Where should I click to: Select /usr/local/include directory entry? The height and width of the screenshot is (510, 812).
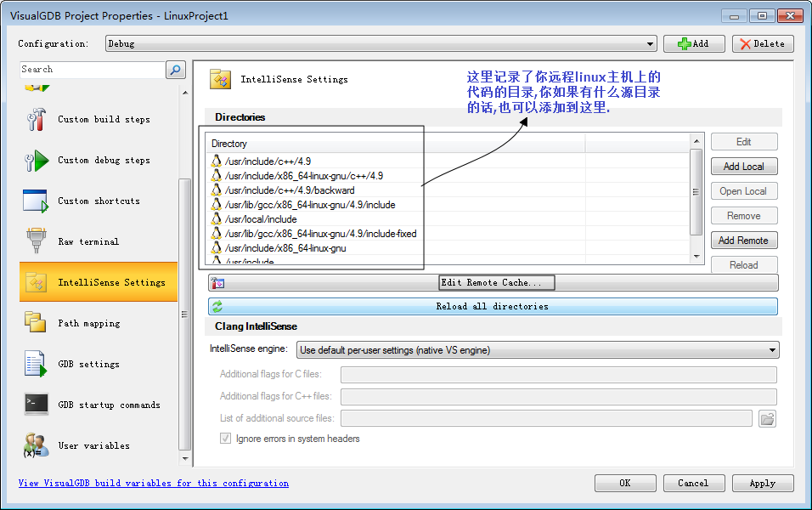point(261,219)
